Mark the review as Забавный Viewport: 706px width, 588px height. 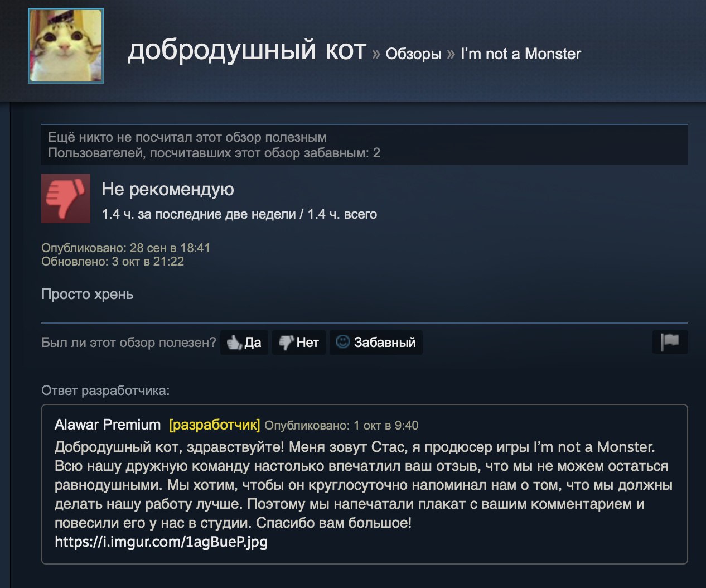pos(376,343)
